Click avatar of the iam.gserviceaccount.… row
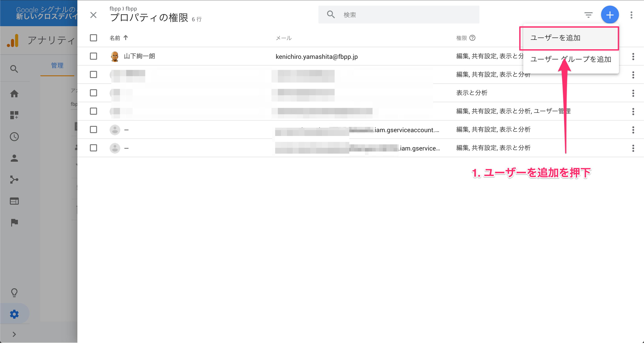Screen dimensions: 644x352 (115, 130)
